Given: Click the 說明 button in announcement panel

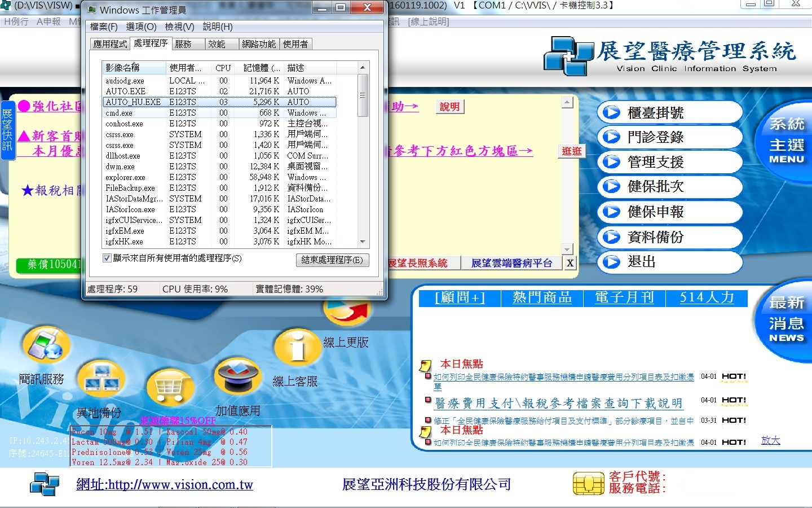Looking at the screenshot, I should (449, 107).
